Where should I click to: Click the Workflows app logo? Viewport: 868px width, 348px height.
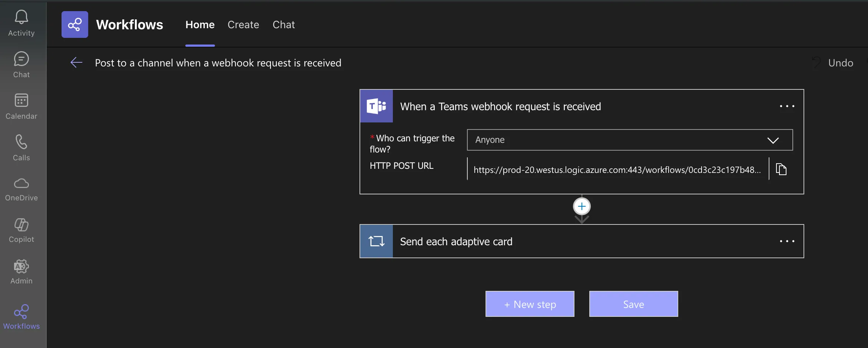coord(75,24)
